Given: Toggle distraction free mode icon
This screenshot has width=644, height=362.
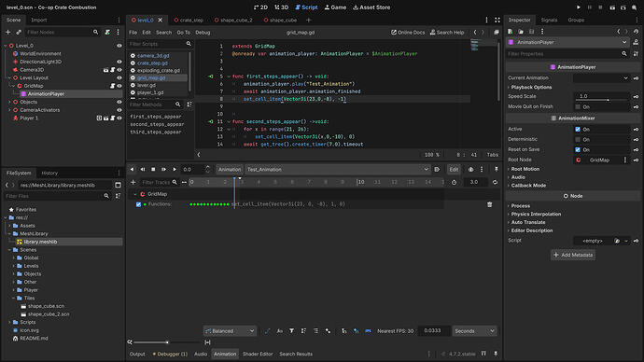Looking at the screenshot, I should 497,20.
